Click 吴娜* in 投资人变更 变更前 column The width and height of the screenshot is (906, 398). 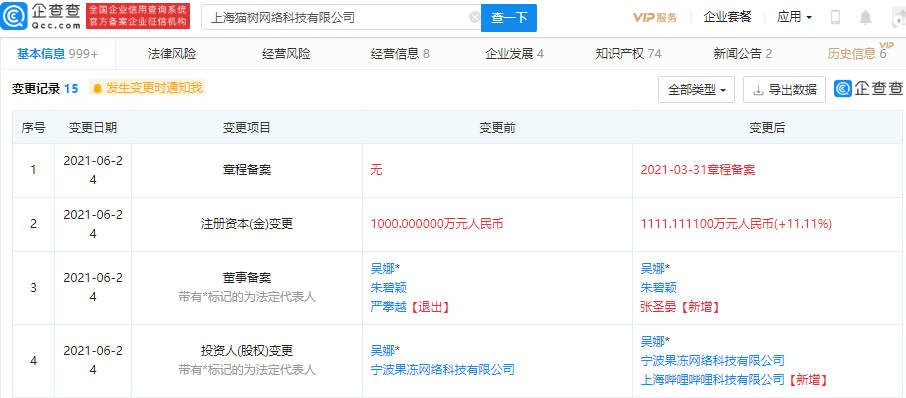pyautogui.click(x=385, y=350)
